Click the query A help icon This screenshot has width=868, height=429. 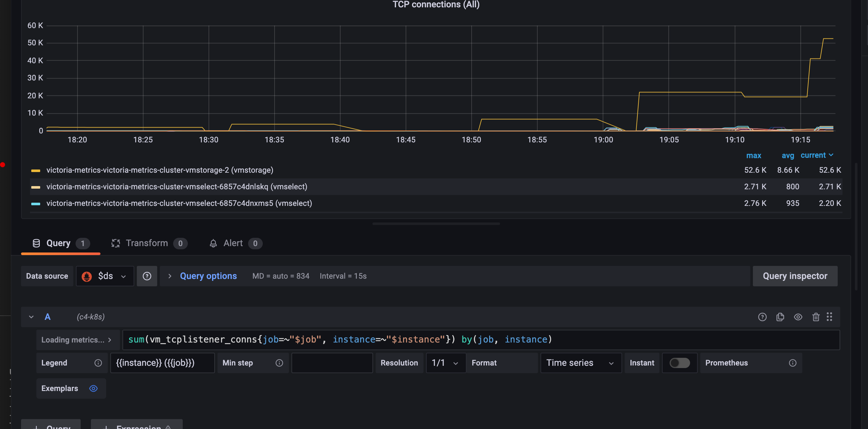(762, 317)
